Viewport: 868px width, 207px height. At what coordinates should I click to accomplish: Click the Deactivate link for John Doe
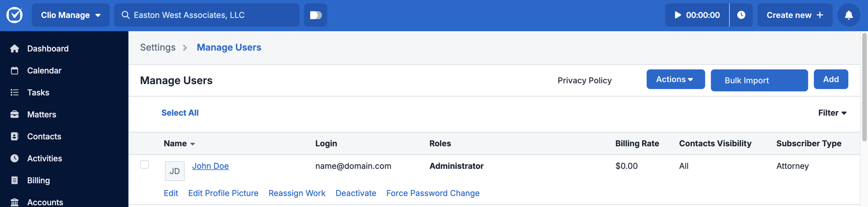click(356, 193)
